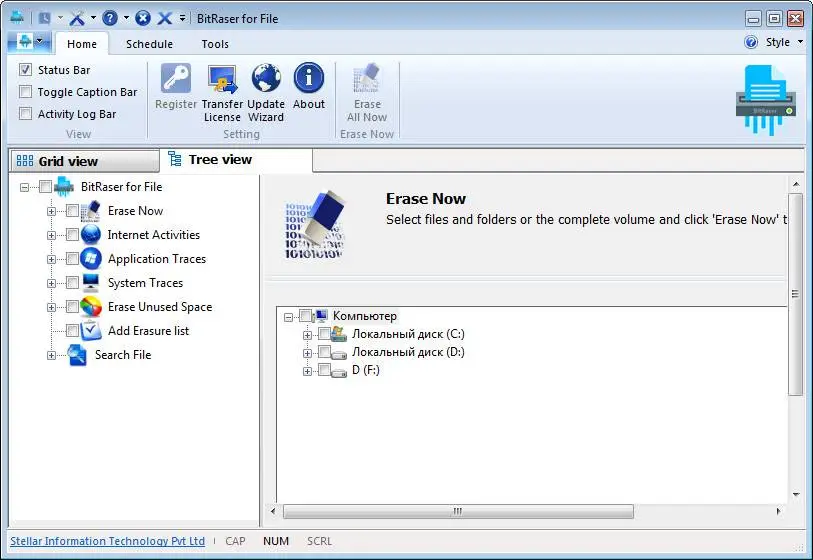The height and width of the screenshot is (560, 813).
Task: Click the vertical scrollbar thumb on right
Action: click(x=795, y=294)
